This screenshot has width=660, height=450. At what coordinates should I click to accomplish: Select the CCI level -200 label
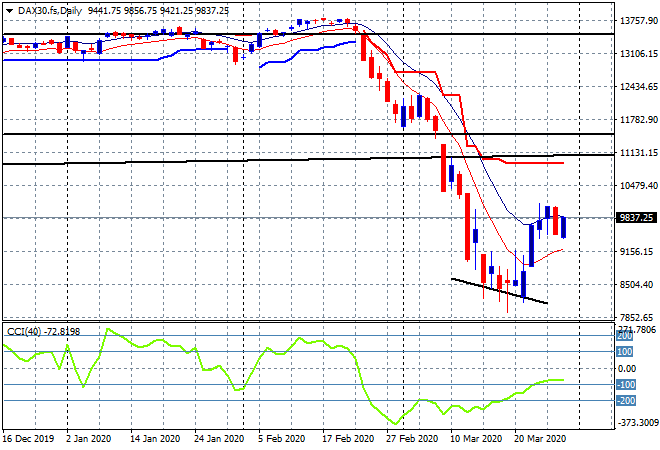pyautogui.click(x=626, y=401)
